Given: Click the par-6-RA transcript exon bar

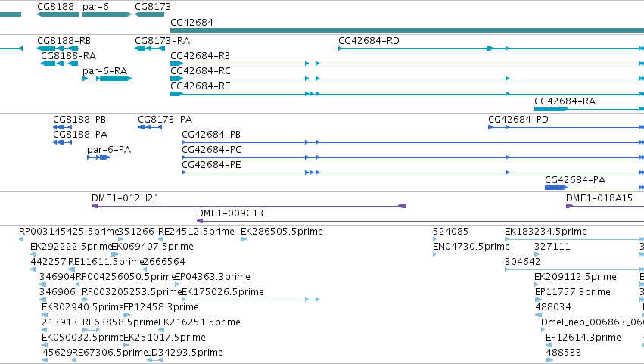Looking at the screenshot, I should point(115,79).
